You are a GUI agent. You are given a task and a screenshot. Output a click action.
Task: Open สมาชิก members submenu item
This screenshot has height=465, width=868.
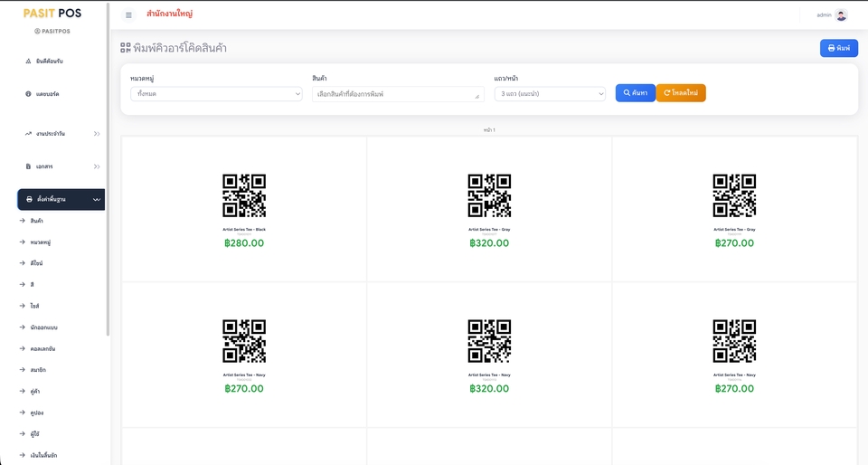coord(38,370)
